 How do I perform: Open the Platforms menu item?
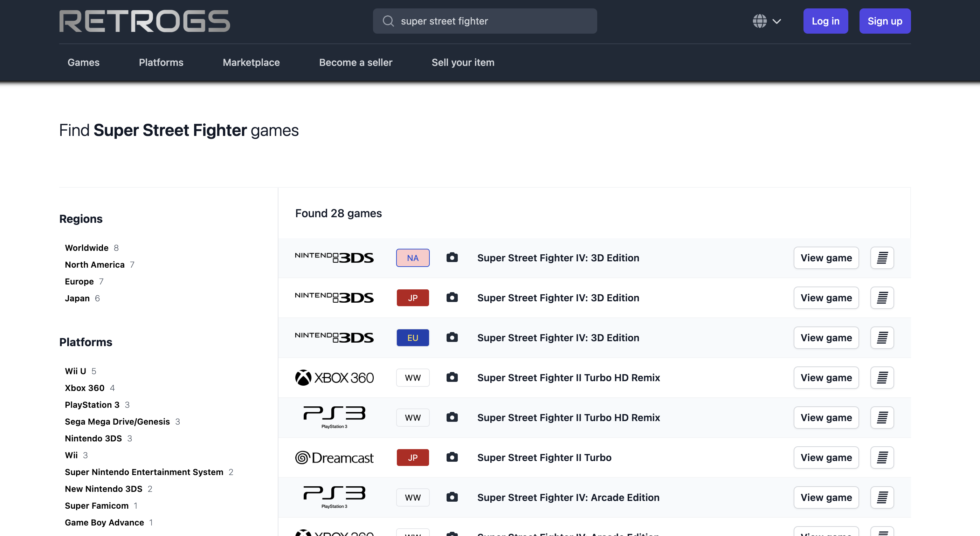pos(161,62)
